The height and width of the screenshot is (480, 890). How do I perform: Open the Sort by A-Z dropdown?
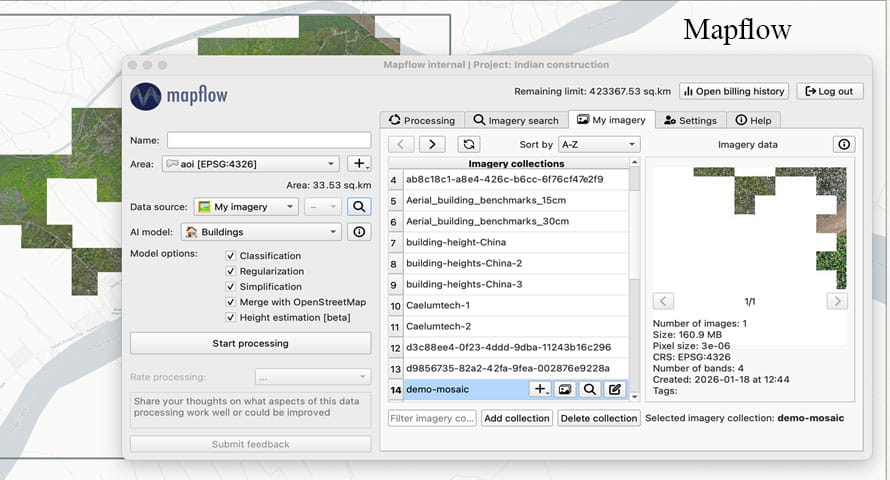point(599,145)
